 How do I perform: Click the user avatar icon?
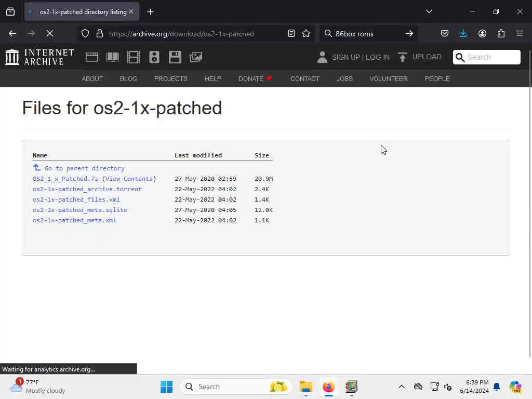(322, 57)
